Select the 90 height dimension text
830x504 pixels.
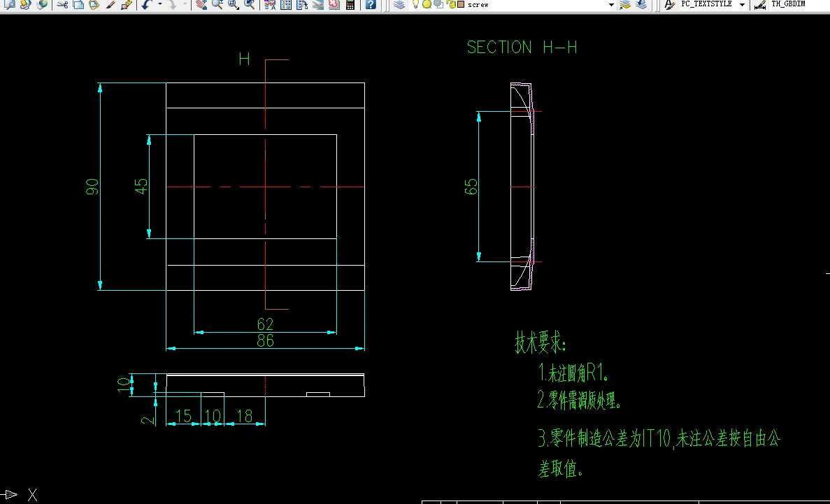(x=92, y=187)
